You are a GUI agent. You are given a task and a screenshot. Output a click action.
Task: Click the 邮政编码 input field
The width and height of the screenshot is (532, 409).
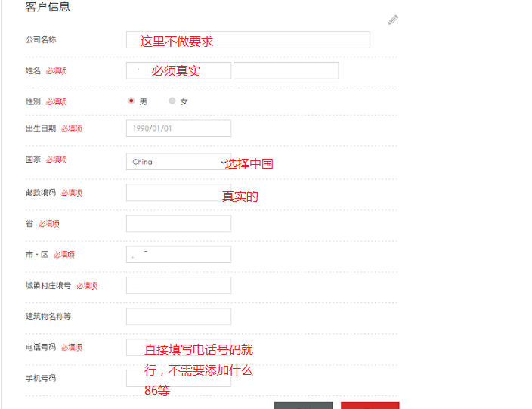178,193
